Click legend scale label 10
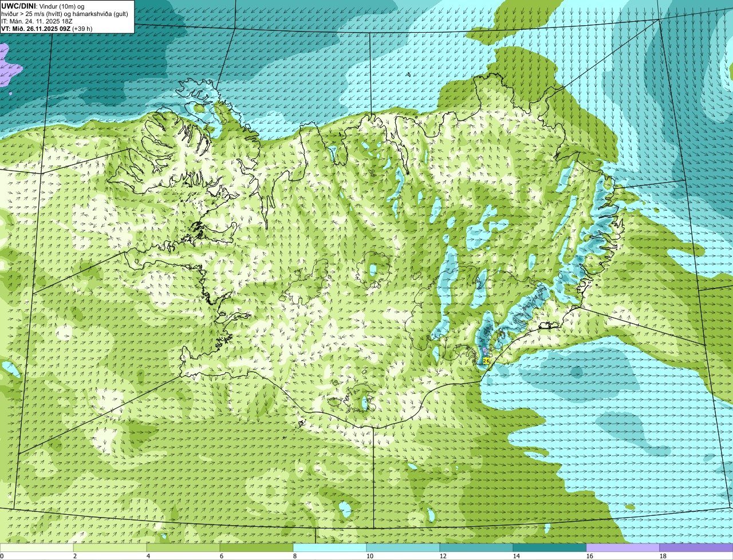The height and width of the screenshot is (560, 733). [370, 556]
